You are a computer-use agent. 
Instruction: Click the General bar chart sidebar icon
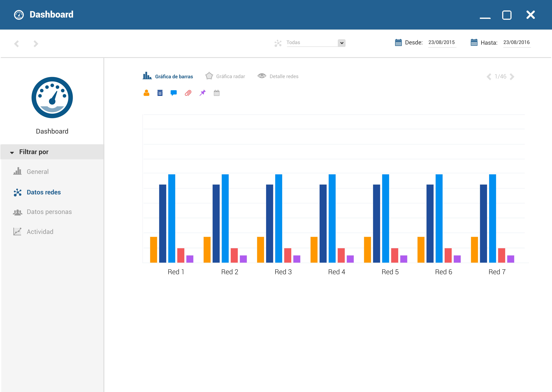[x=17, y=171]
